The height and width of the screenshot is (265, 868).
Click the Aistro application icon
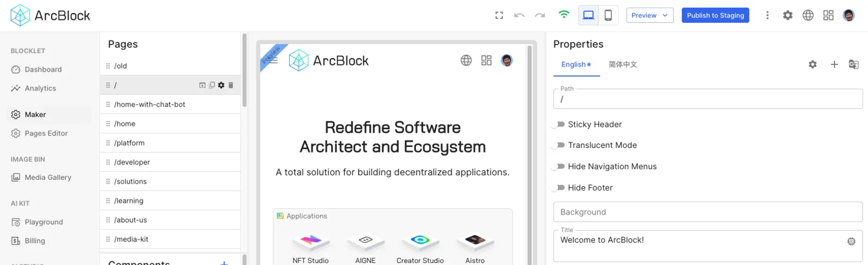[475, 240]
